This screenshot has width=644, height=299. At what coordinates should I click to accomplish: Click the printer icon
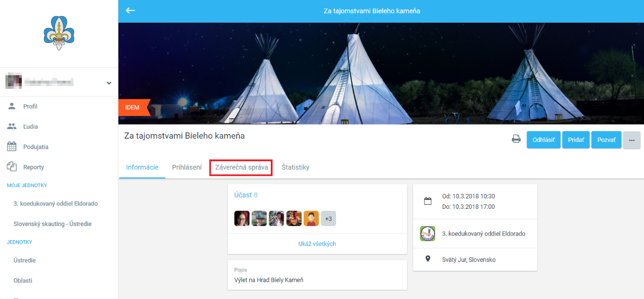(516, 139)
